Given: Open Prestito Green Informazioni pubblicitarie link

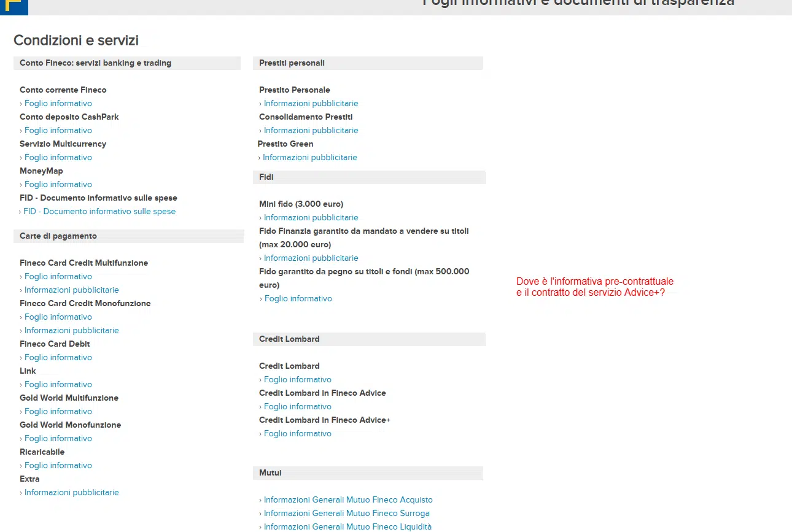Looking at the screenshot, I should coord(309,158).
